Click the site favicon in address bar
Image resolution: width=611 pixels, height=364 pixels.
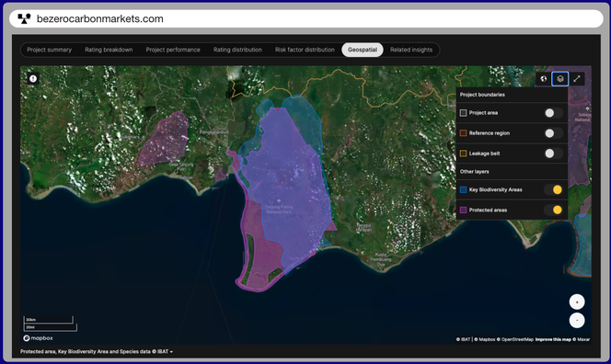tap(24, 18)
